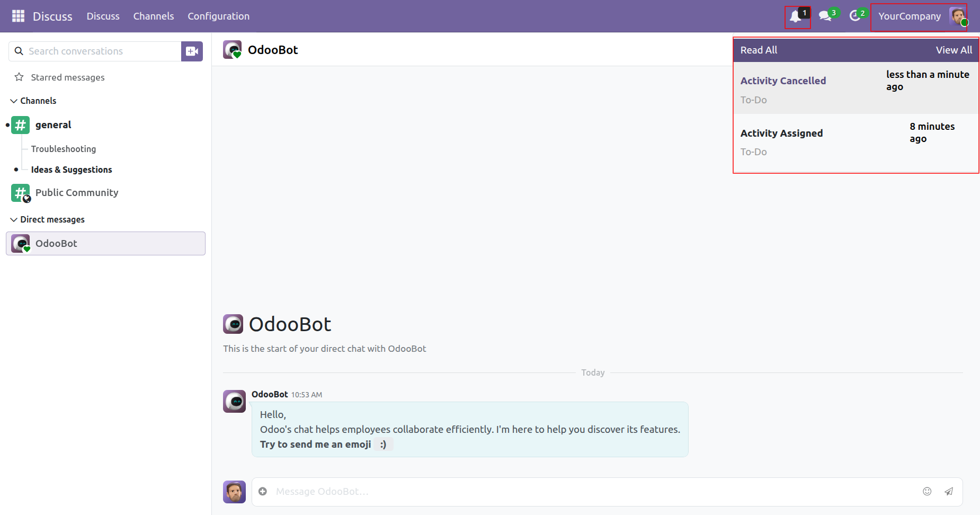Open the Configuration menu
Image resolution: width=980 pixels, height=515 pixels.
218,16
